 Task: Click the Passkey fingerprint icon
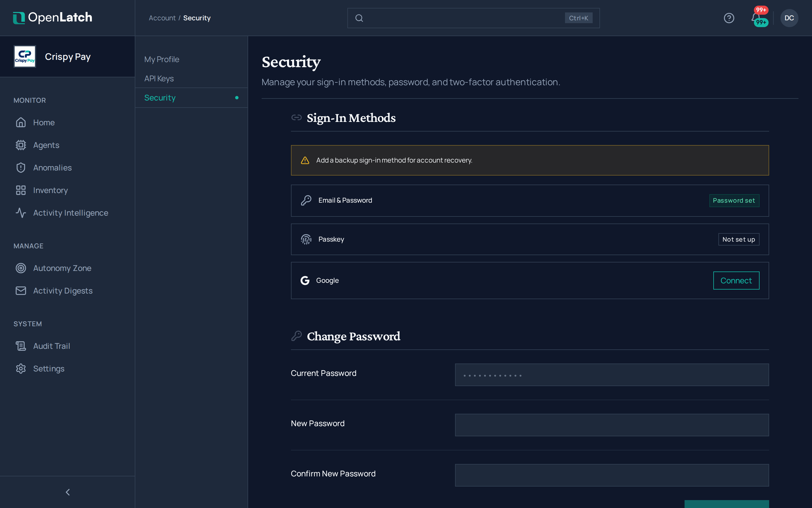pos(306,239)
